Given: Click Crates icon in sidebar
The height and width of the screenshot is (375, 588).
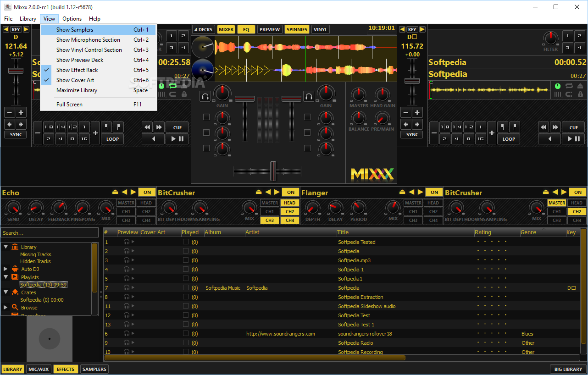Looking at the screenshot, I should click(x=15, y=292).
